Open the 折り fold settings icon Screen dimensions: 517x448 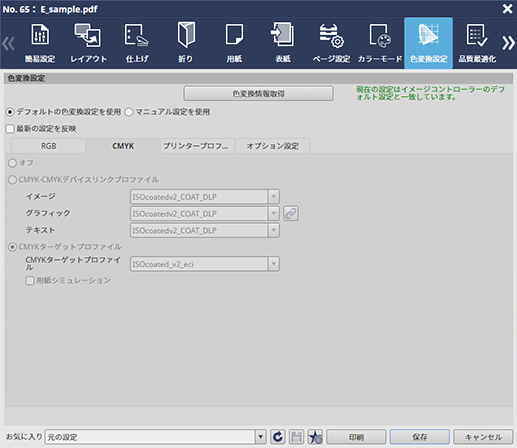185,43
